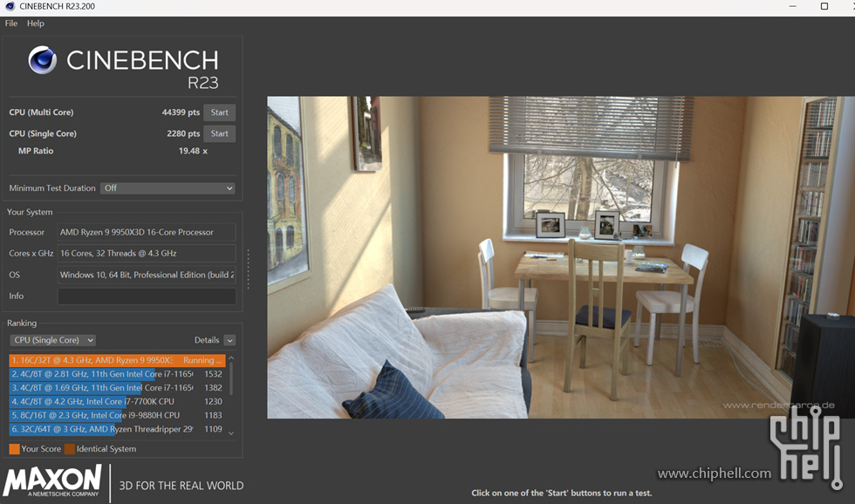Viewport: 855px width, 504px height.
Task: Select ranking row 4 Intel Core i7-7700K
Action: coord(117,402)
